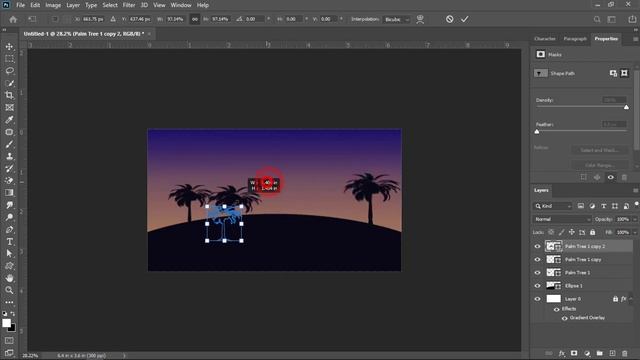Select the Pen tool
The width and height of the screenshot is (640, 360).
click(x=9, y=229)
